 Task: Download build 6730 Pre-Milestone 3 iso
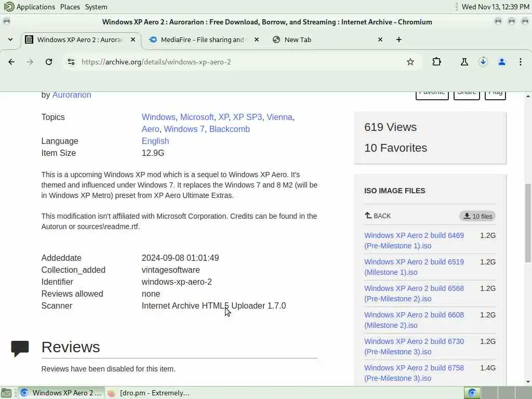coord(414,347)
